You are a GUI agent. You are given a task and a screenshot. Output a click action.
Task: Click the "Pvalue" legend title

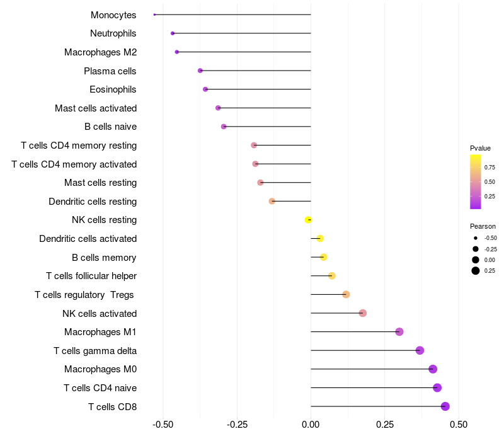point(480,148)
